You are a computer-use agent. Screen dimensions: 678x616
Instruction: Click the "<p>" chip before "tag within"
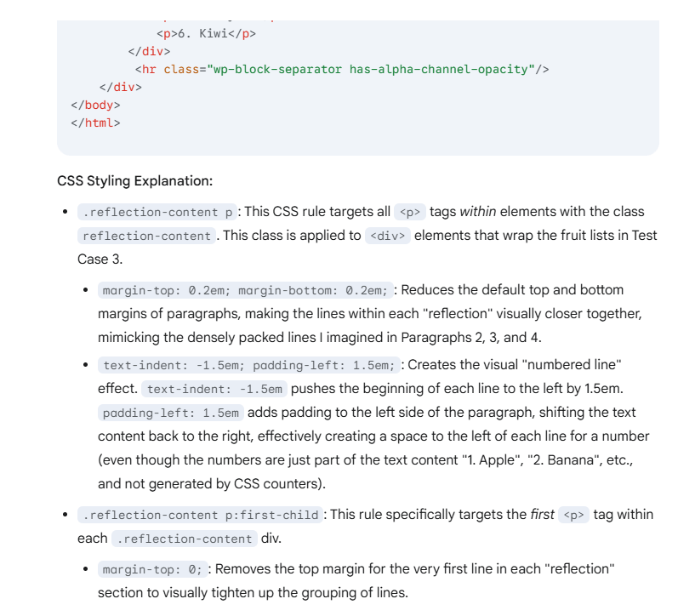573,515
